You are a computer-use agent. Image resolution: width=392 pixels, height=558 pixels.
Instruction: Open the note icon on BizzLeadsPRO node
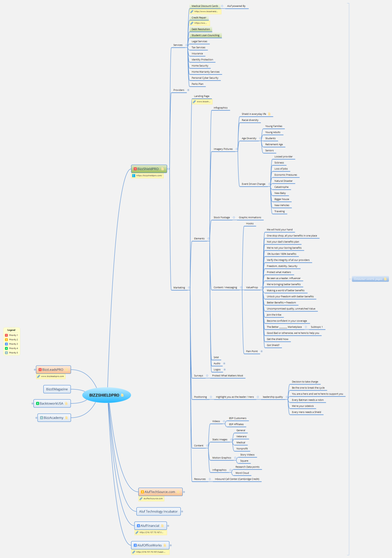coord(66,370)
